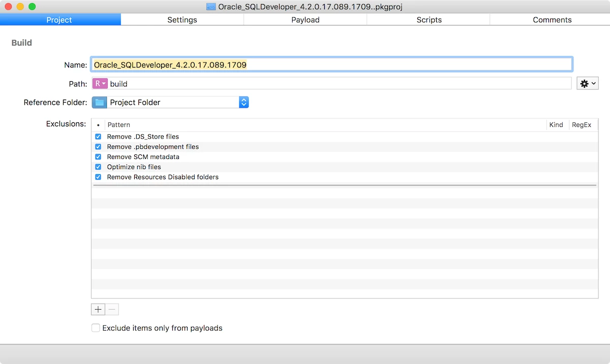Uncheck Remove .DS_Store files
This screenshot has width=610, height=364.
(x=98, y=137)
